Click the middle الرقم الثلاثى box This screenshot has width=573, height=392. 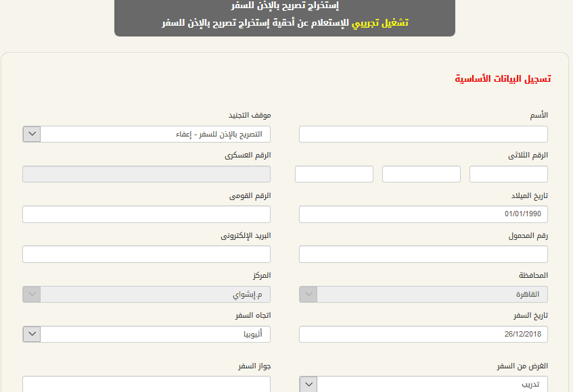pyautogui.click(x=421, y=174)
